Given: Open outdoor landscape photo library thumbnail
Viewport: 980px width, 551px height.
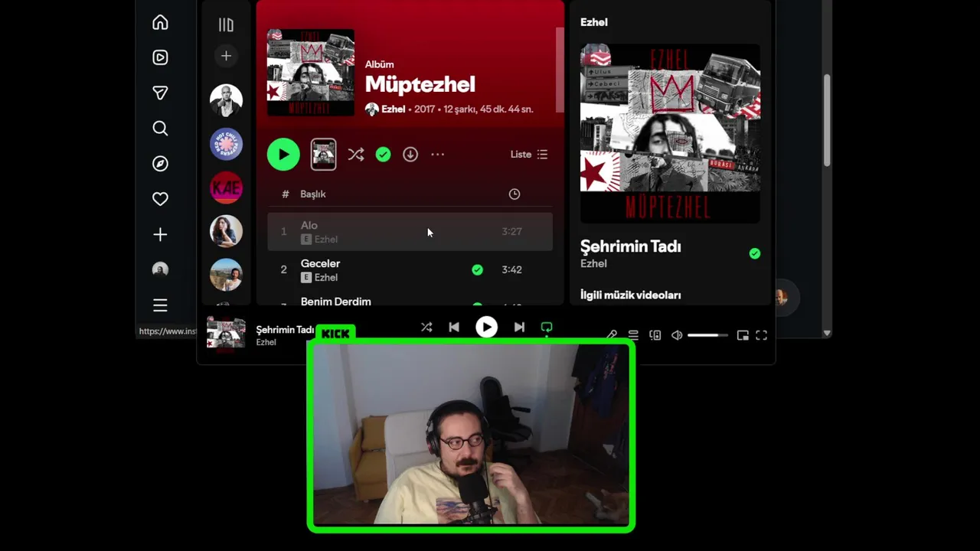Looking at the screenshot, I should 226,275.
